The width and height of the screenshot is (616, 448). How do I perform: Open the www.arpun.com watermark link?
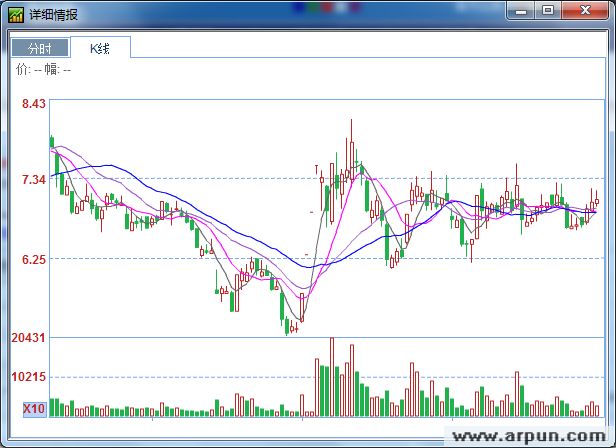529,436
